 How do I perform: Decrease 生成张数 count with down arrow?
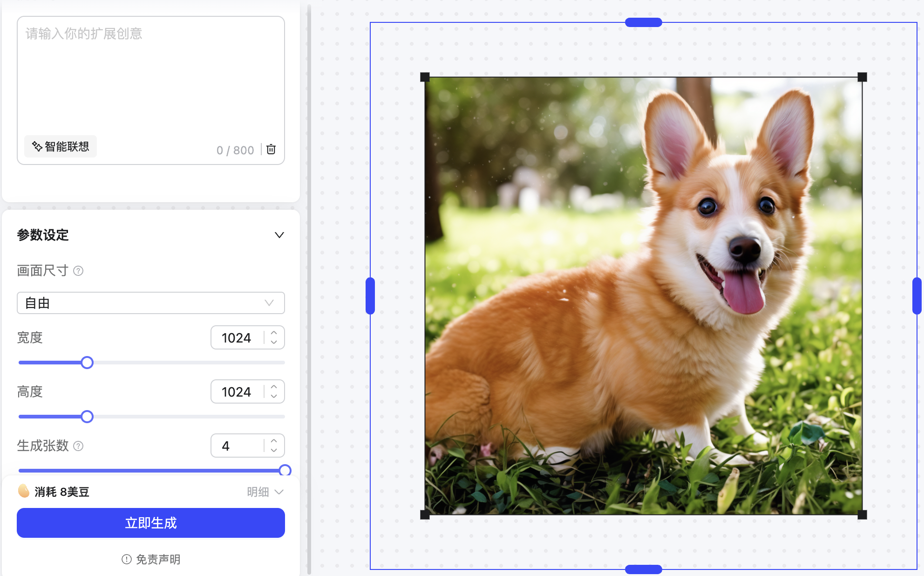pyautogui.click(x=274, y=450)
